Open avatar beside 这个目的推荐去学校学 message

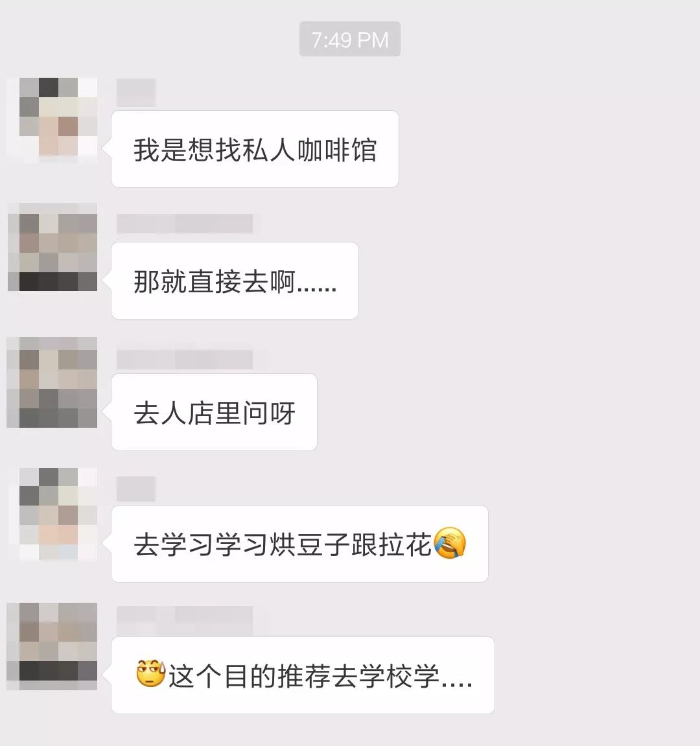tap(52, 646)
